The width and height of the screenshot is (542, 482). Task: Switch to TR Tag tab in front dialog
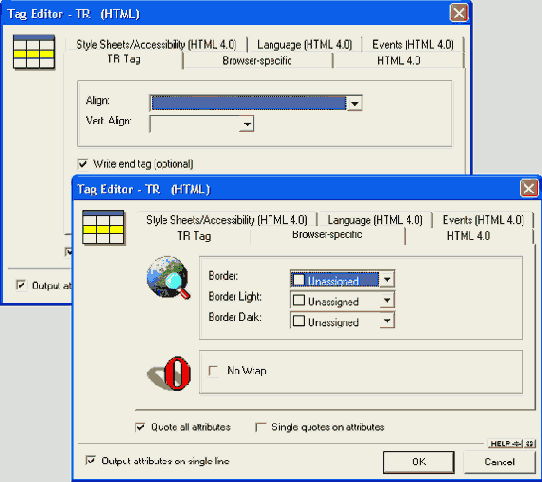[194, 236]
